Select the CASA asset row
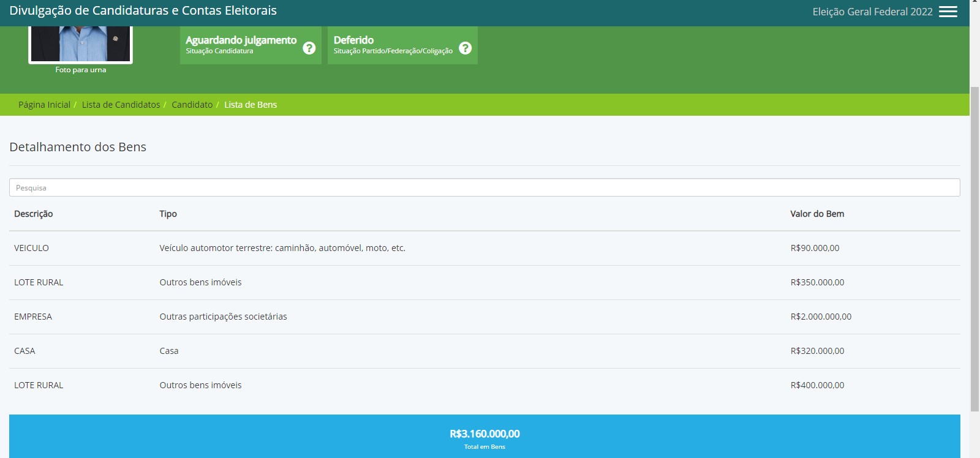Image resolution: width=980 pixels, height=458 pixels. click(24, 351)
